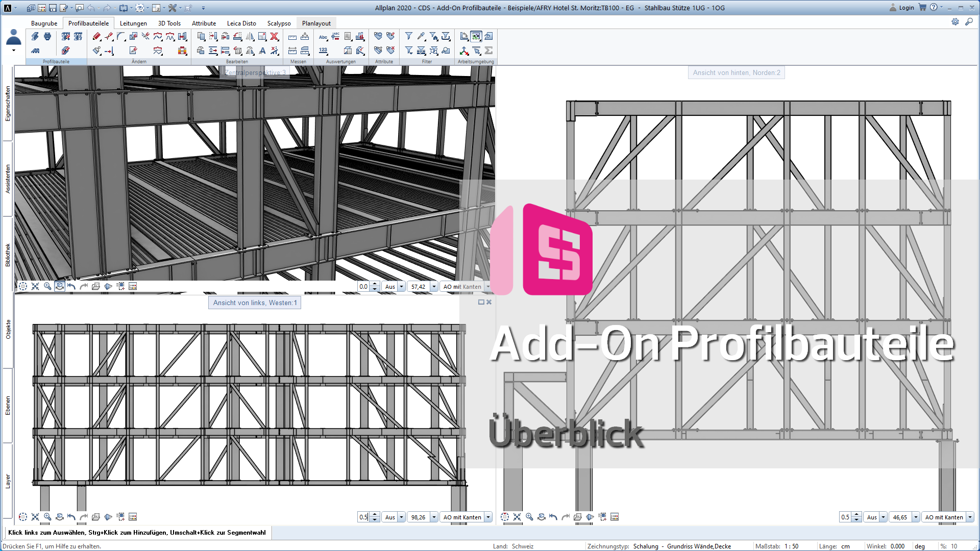Click the Login button in title bar

tap(902, 8)
